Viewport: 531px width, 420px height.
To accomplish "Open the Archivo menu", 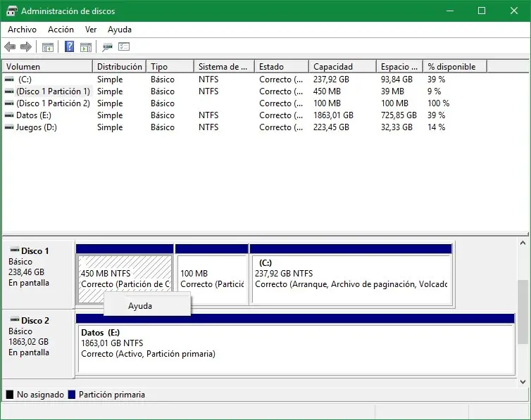I will tap(22, 30).
